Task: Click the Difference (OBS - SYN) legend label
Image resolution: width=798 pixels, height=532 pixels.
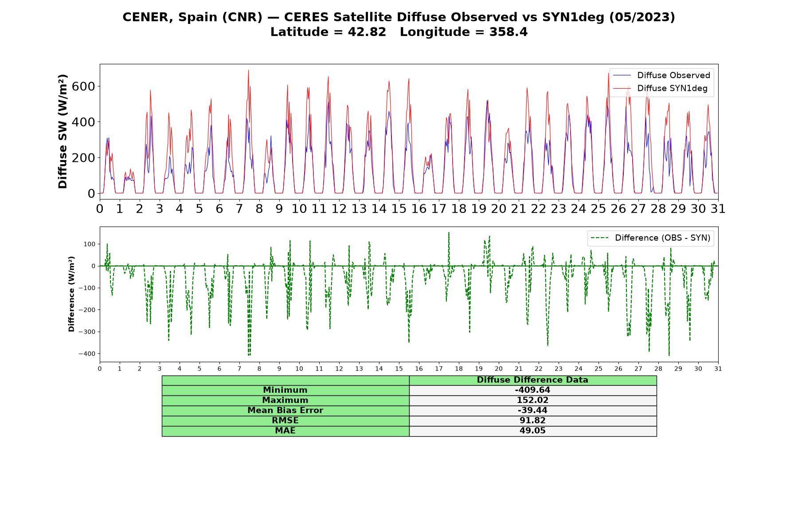Action: [662, 238]
